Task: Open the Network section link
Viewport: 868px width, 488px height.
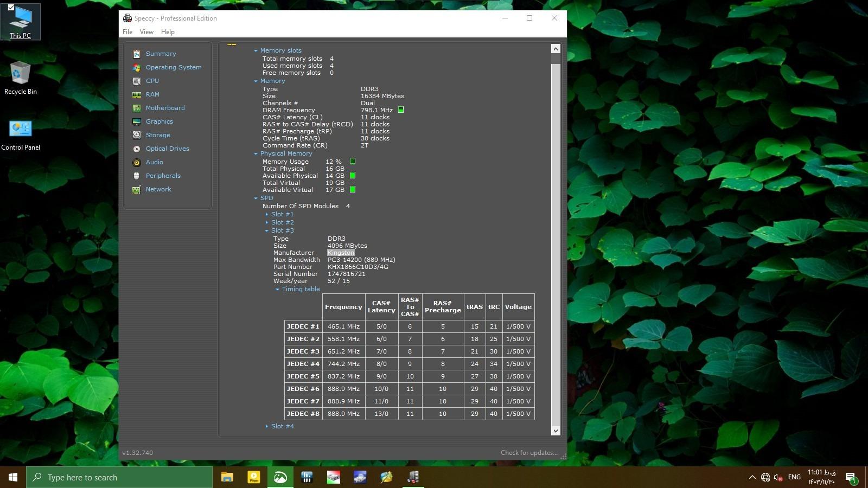Action: pyautogui.click(x=158, y=189)
